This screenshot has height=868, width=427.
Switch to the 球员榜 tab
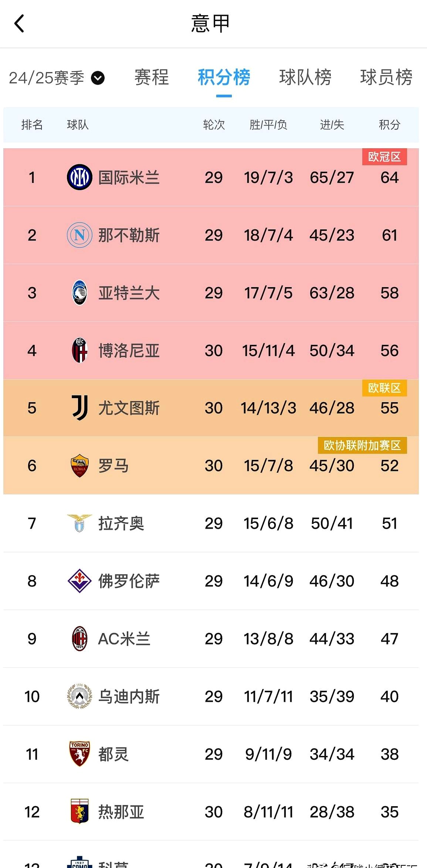click(x=386, y=77)
